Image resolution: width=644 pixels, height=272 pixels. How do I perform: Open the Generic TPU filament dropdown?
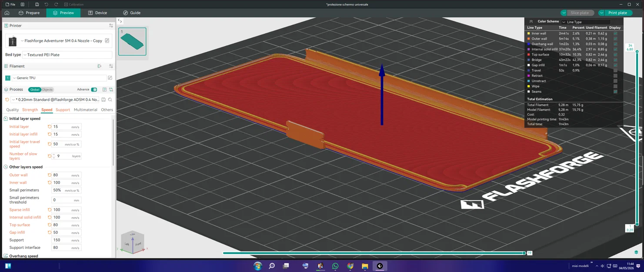(x=59, y=78)
